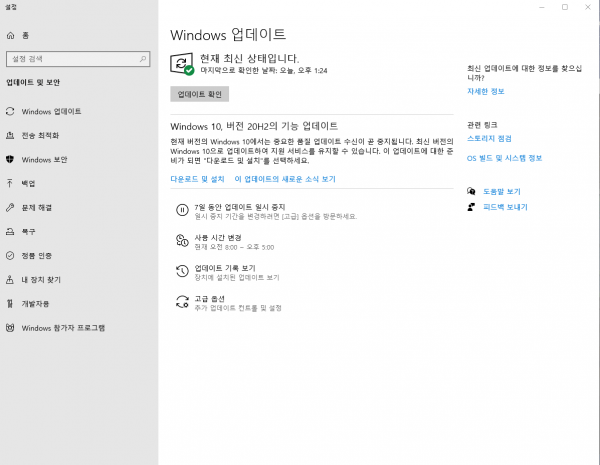Open 문제 해결 settings page
The height and width of the screenshot is (465, 600).
pyautogui.click(x=79, y=207)
